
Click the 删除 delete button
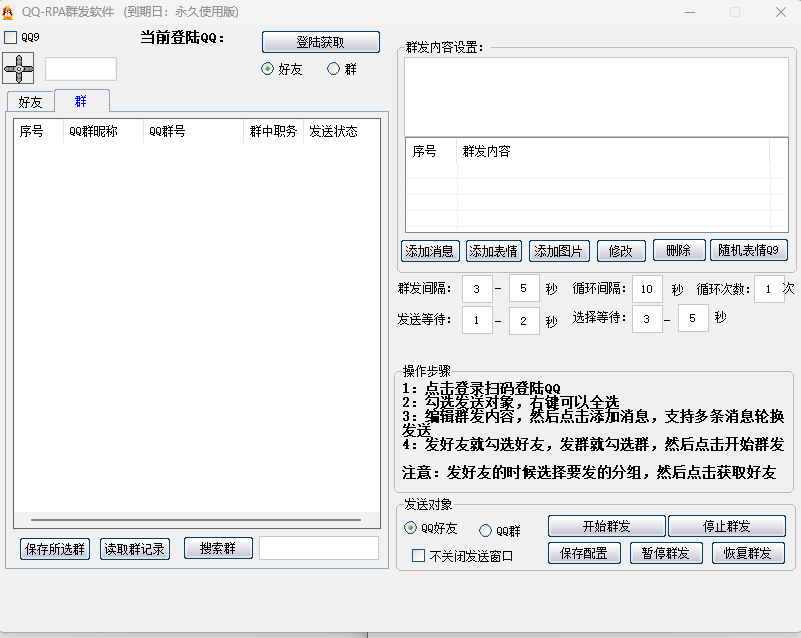[x=678, y=250]
